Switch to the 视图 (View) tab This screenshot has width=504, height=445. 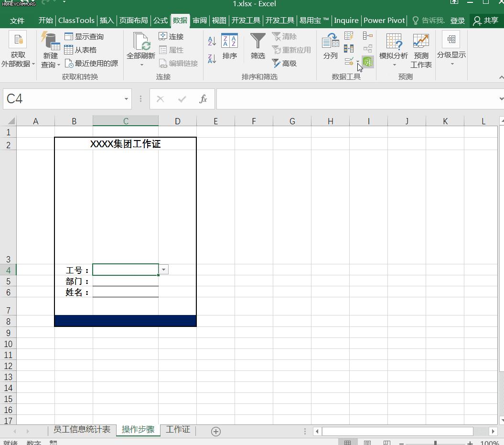pyautogui.click(x=219, y=21)
